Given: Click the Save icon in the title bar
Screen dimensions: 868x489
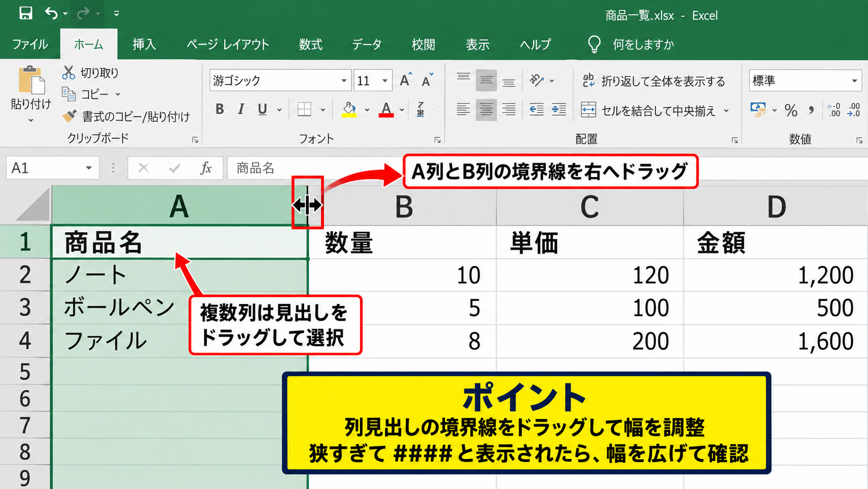Looking at the screenshot, I should tap(25, 13).
